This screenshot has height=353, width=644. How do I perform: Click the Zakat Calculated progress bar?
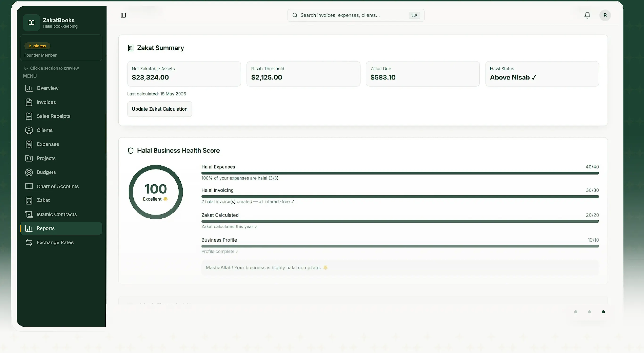point(400,221)
